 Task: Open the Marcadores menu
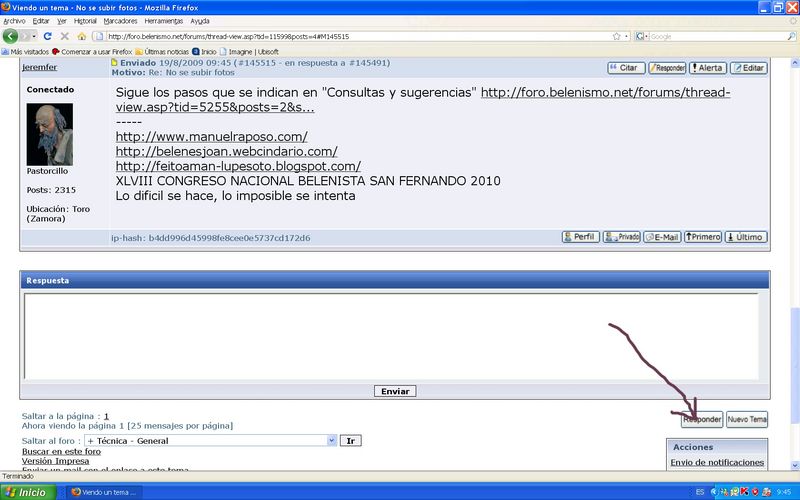[x=121, y=20]
